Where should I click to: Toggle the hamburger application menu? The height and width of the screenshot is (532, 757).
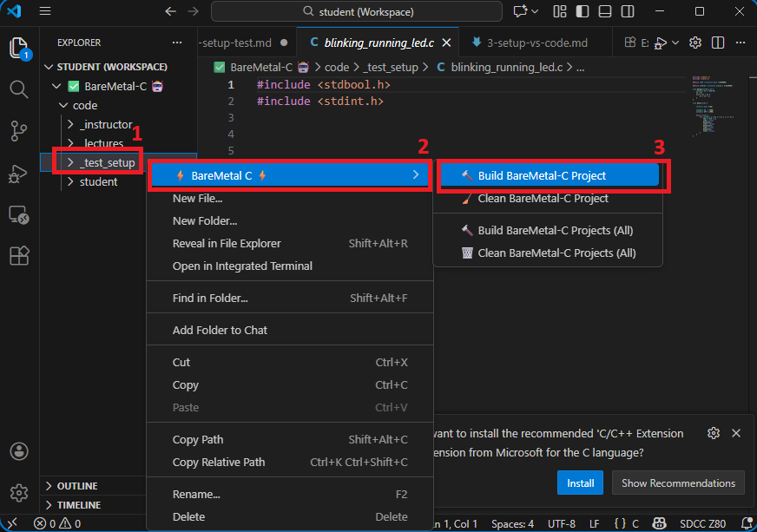pyautogui.click(x=45, y=11)
